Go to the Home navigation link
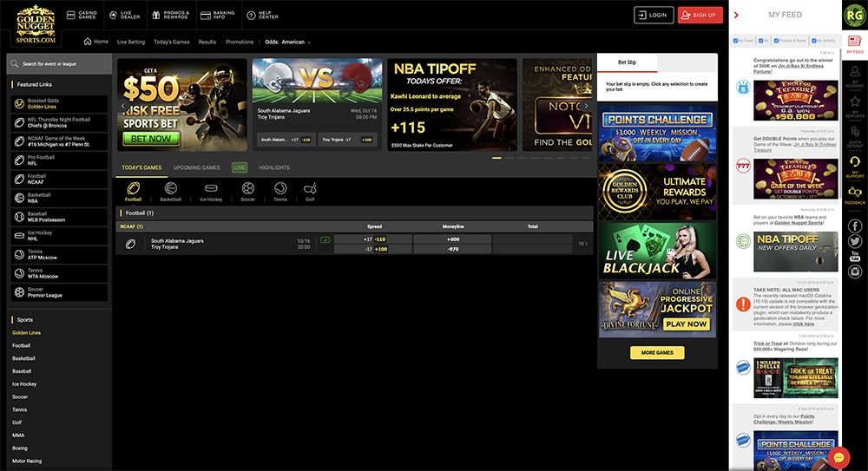 tap(96, 42)
